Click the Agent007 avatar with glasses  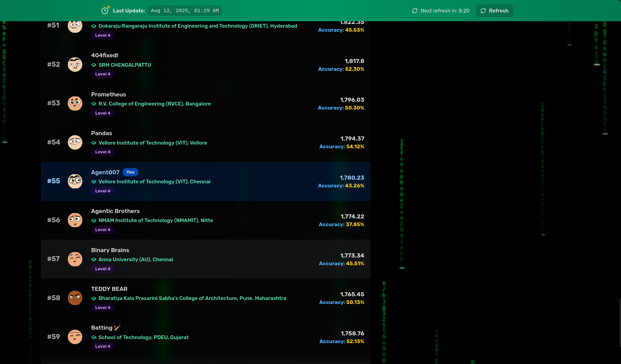click(75, 181)
